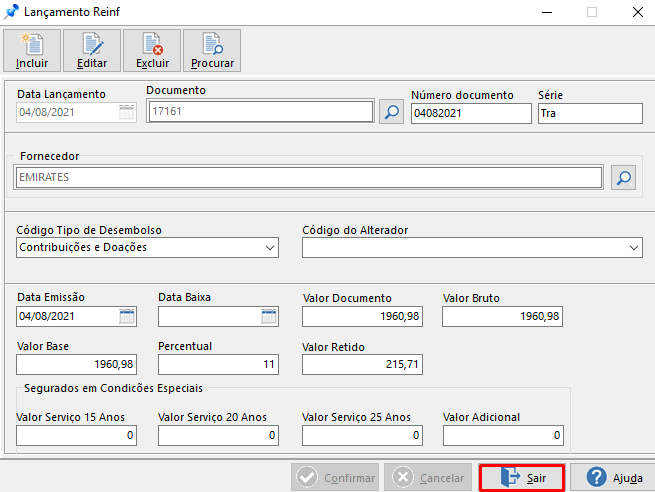The image size is (655, 492).
Task: Click the Editar toolbar button
Action: [92, 51]
